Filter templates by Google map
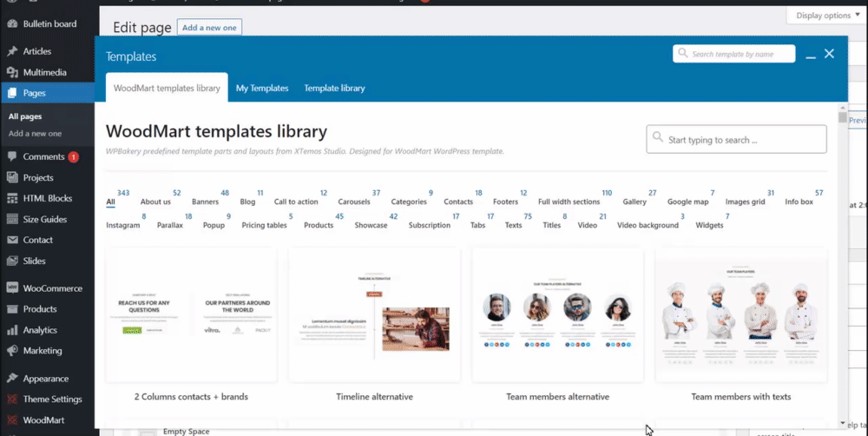This screenshot has width=868, height=436. pyautogui.click(x=688, y=202)
